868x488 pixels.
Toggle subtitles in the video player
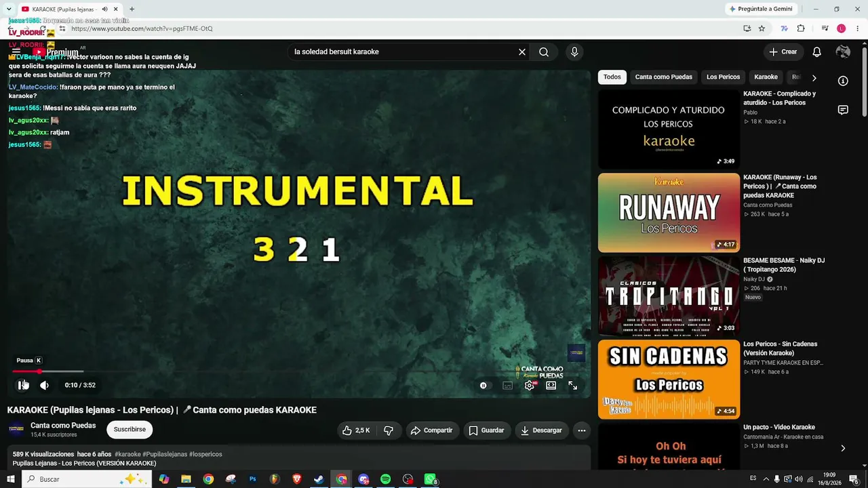coord(507,385)
